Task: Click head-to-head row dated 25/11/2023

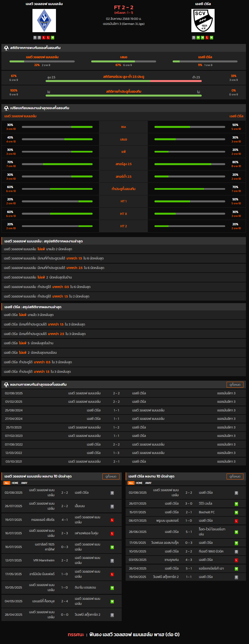Action: [x=124, y=427]
